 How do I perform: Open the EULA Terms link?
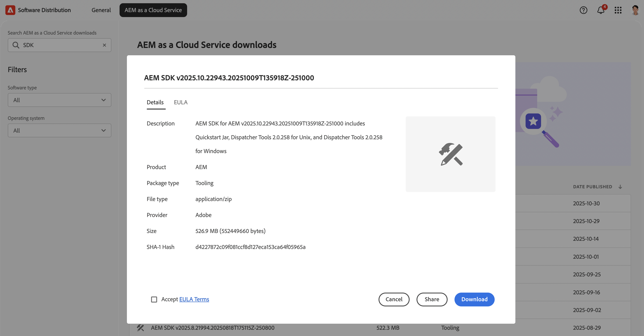(x=194, y=300)
